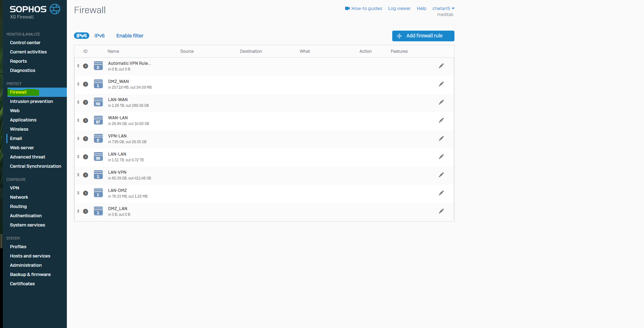Open Current activities in sidebar

[x=28, y=52]
